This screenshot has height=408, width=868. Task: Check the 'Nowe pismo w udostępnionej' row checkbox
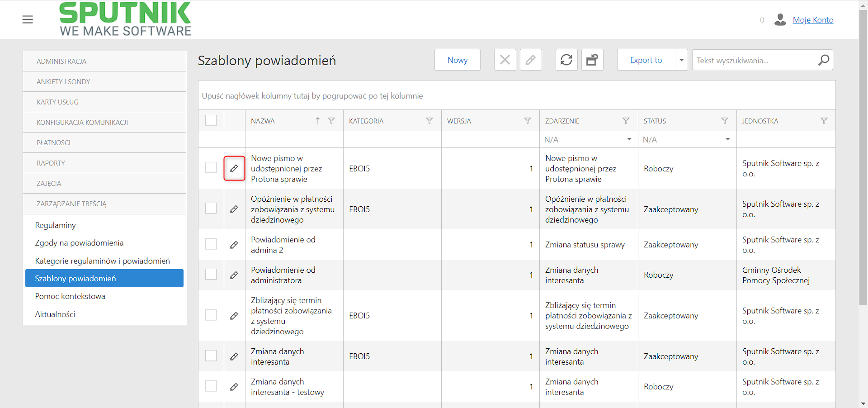[x=211, y=167]
